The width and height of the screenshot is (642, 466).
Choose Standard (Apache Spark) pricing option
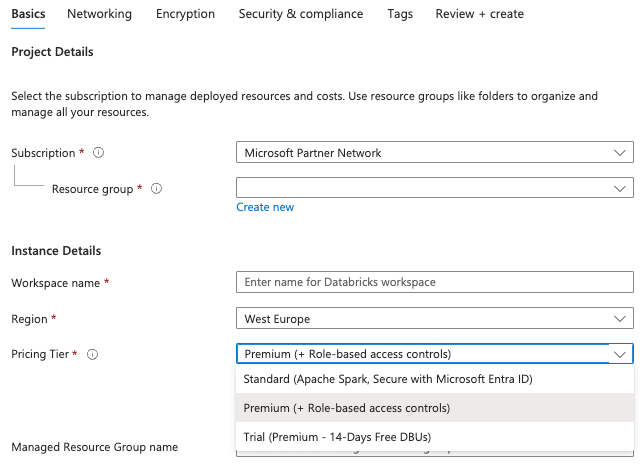tap(435, 379)
